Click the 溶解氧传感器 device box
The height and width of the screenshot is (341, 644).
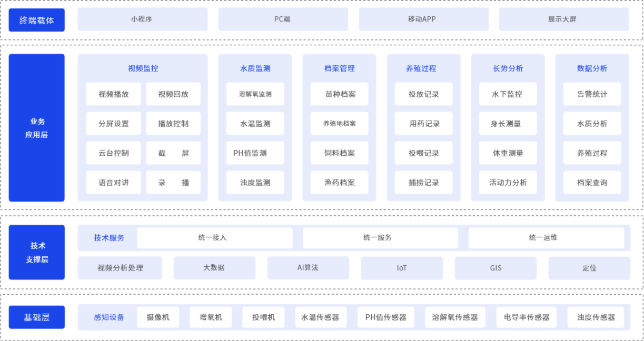pos(455,317)
